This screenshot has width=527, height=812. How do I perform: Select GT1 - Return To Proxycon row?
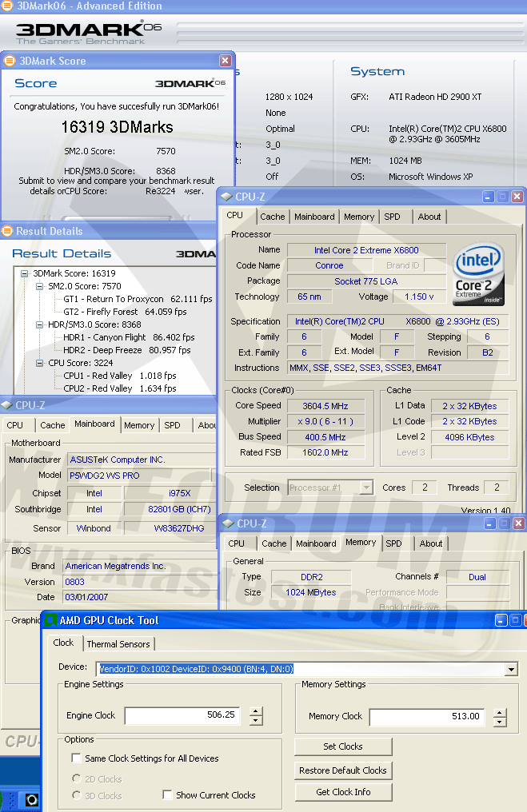pyautogui.click(x=138, y=299)
